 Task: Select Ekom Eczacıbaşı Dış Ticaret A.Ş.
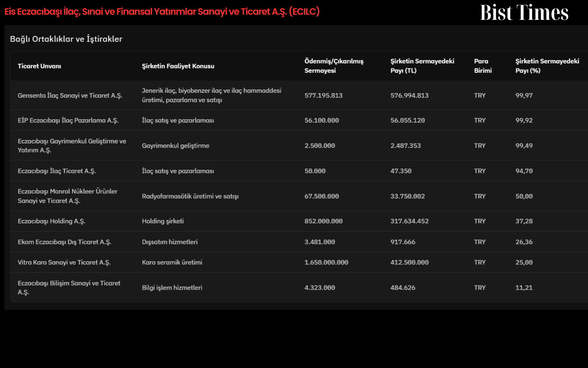(x=64, y=242)
